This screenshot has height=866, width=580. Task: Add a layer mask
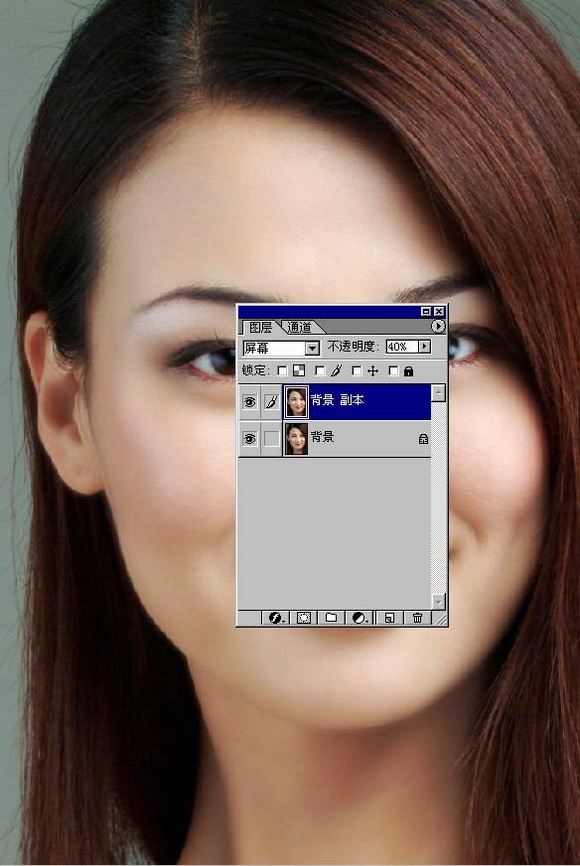click(303, 618)
